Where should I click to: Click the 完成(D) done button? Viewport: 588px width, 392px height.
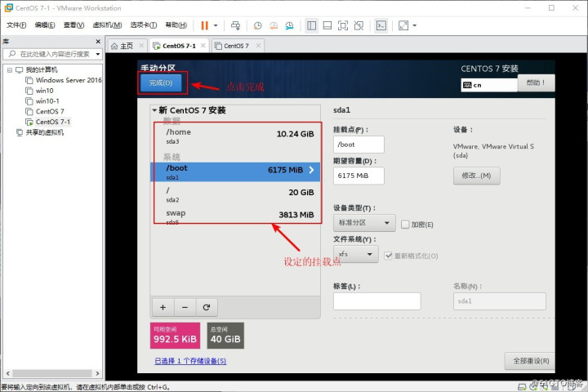point(161,83)
